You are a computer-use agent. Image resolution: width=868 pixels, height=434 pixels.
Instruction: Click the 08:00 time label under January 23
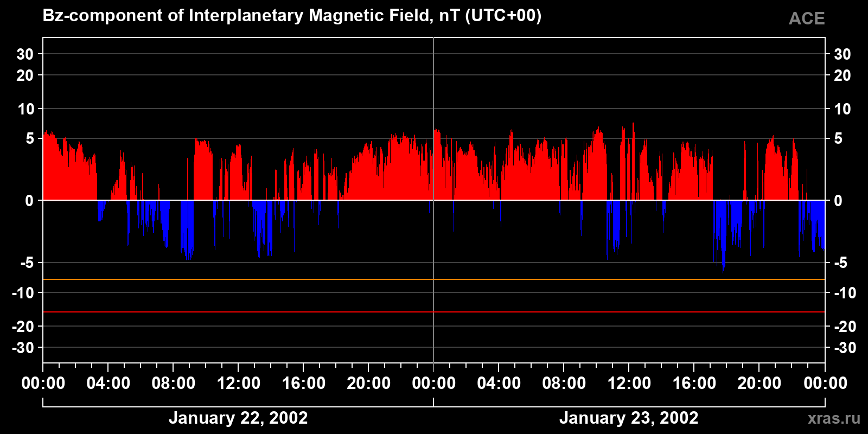pyautogui.click(x=564, y=383)
